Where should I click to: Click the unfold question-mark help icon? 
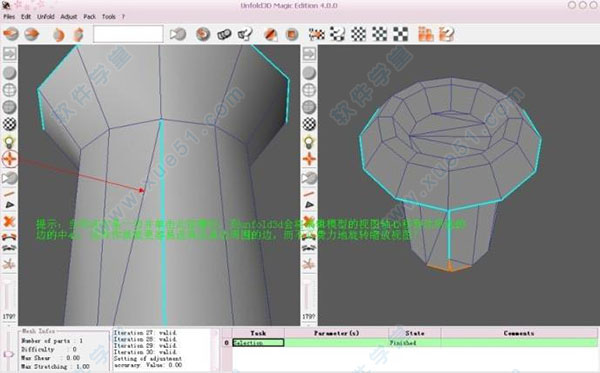(245, 34)
